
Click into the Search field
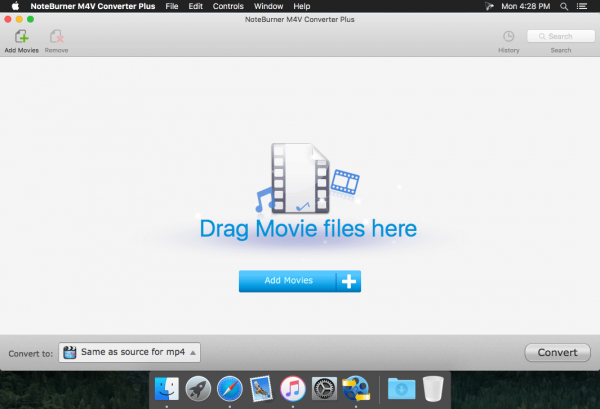coord(561,36)
